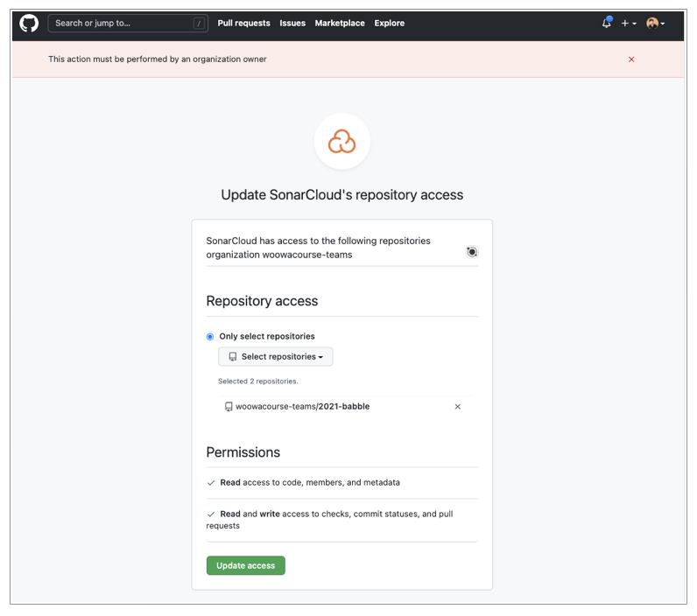The height and width of the screenshot is (616, 697).
Task: Remove the 2021-babble repository from selection
Action: point(457,406)
